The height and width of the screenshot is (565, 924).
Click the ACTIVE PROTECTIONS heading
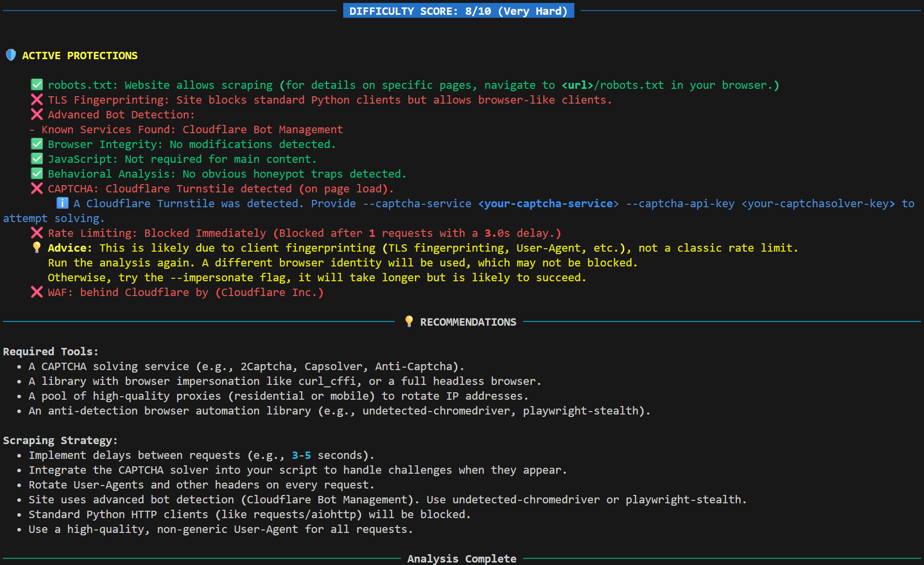pyautogui.click(x=80, y=56)
